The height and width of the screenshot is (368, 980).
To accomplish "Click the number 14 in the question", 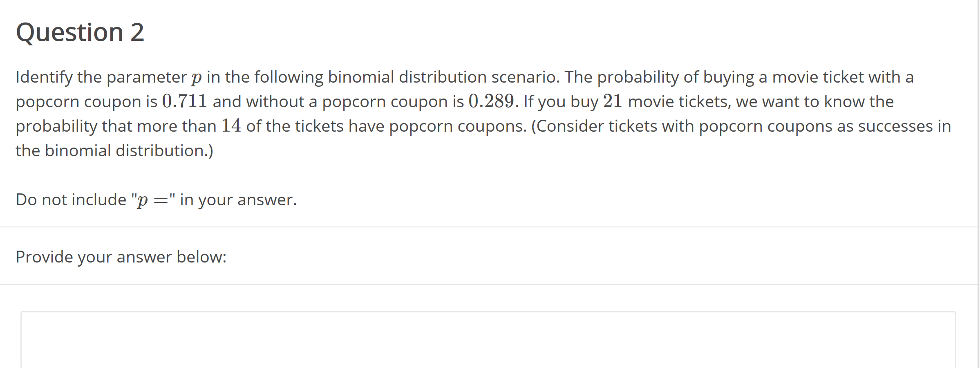I will pos(231,126).
